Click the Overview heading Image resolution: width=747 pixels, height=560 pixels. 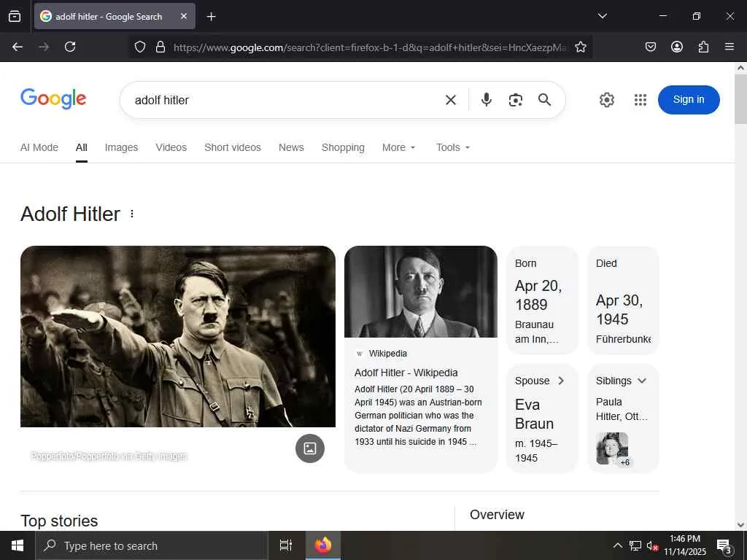coord(497,515)
